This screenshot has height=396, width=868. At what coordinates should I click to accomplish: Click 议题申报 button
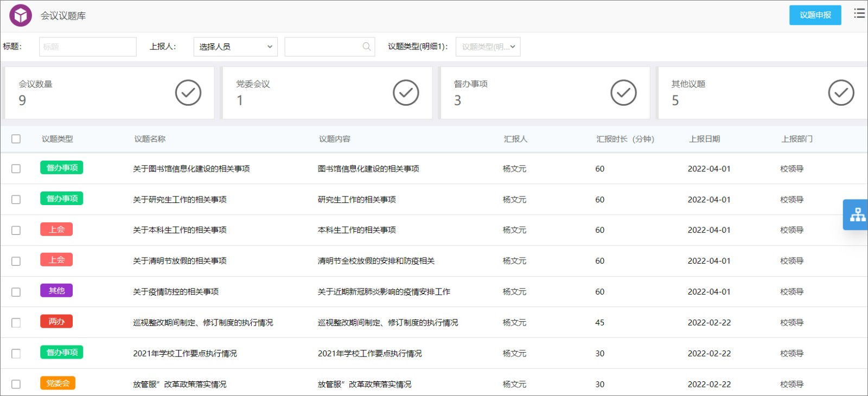(815, 15)
